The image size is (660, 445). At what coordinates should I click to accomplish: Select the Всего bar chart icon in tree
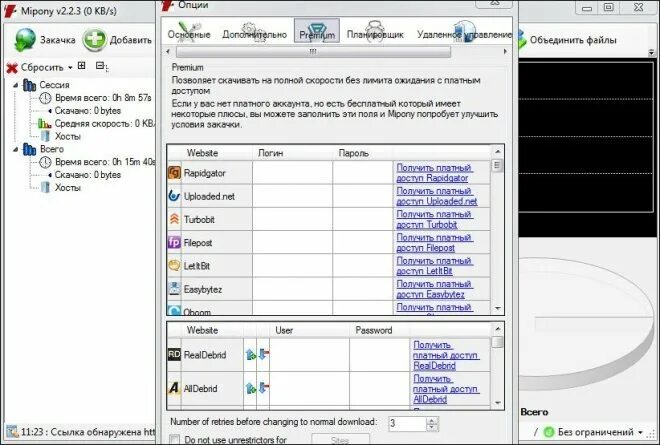point(29,149)
